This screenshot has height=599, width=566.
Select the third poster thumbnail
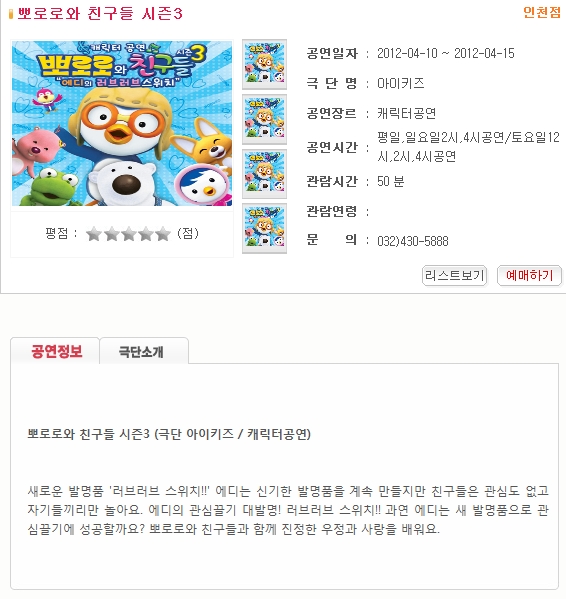[264, 173]
